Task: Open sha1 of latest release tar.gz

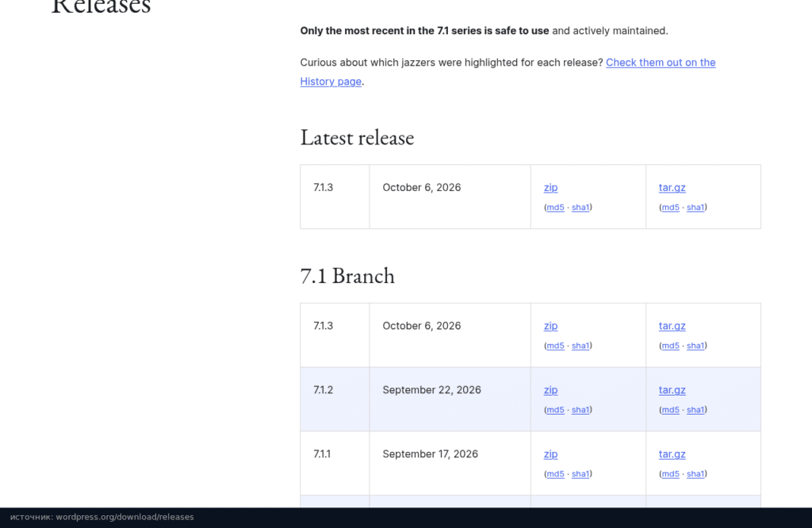Action: [x=695, y=207]
